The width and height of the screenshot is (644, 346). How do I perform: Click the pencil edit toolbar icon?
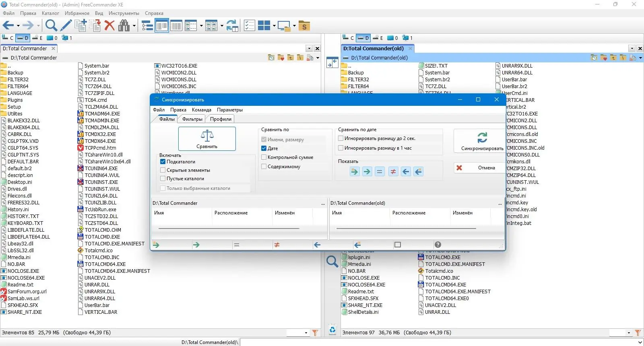66,26
